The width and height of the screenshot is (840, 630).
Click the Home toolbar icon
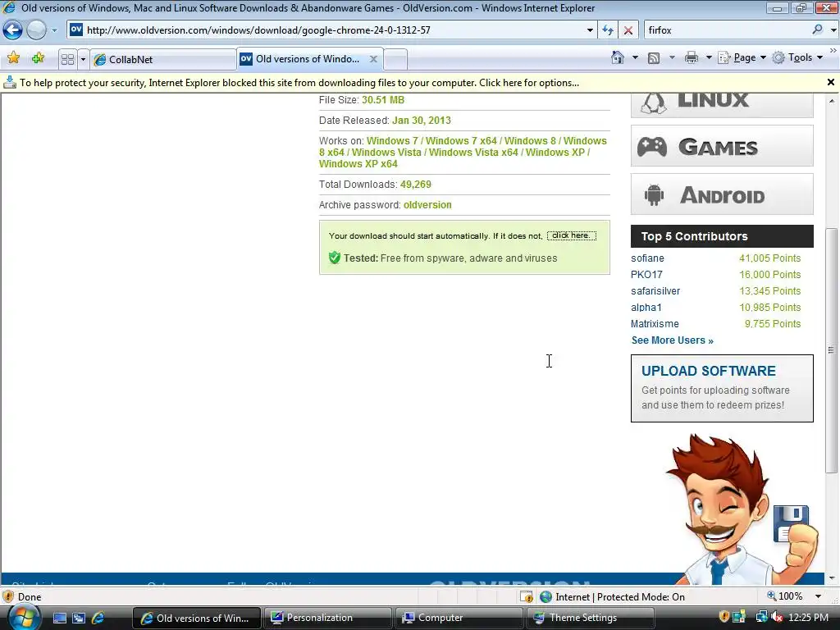[618, 58]
